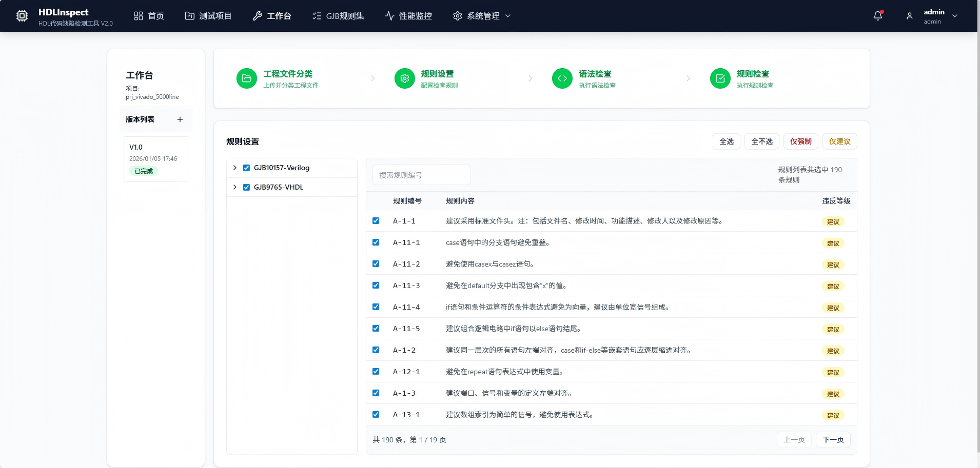Click the 全不选 button
980x468 pixels.
click(x=762, y=141)
